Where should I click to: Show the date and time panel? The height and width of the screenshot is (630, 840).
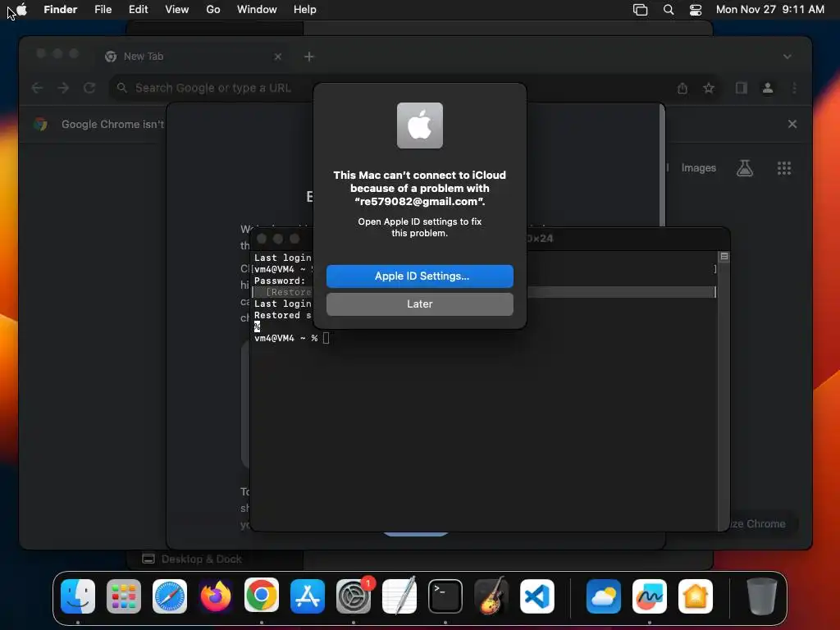769,9
